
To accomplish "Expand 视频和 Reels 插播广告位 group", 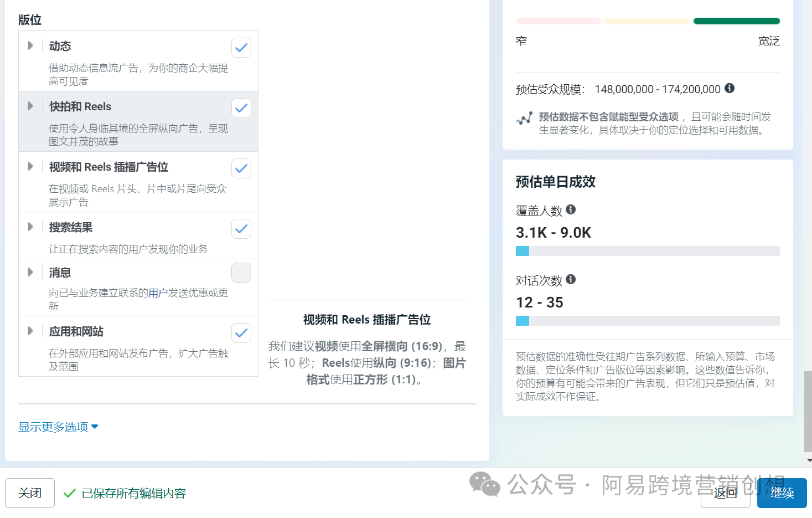I will tap(30, 166).
